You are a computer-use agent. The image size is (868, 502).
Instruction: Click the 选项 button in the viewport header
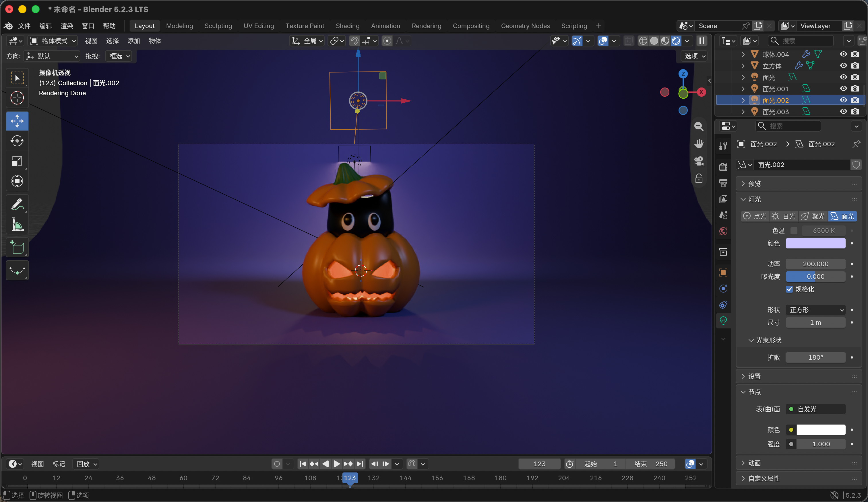point(695,56)
